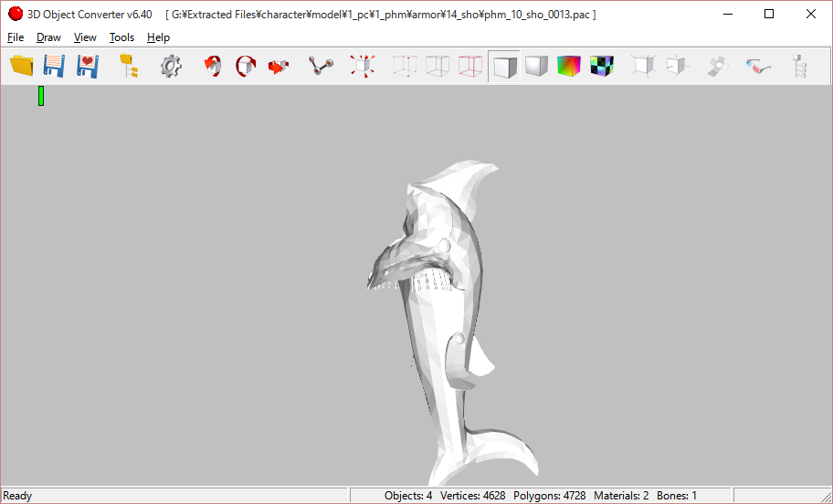Expand the Tools menu
Viewport: 833px width, 504px height.
pyautogui.click(x=121, y=37)
